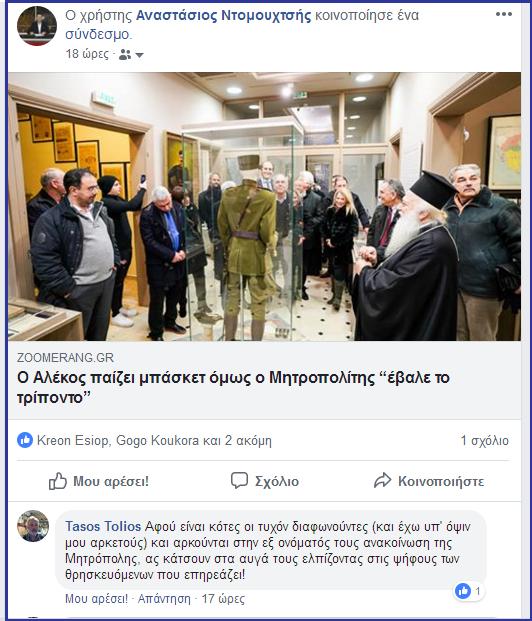Share the post via Κοινοποιήστε
This screenshot has height=621, width=532.
(429, 481)
